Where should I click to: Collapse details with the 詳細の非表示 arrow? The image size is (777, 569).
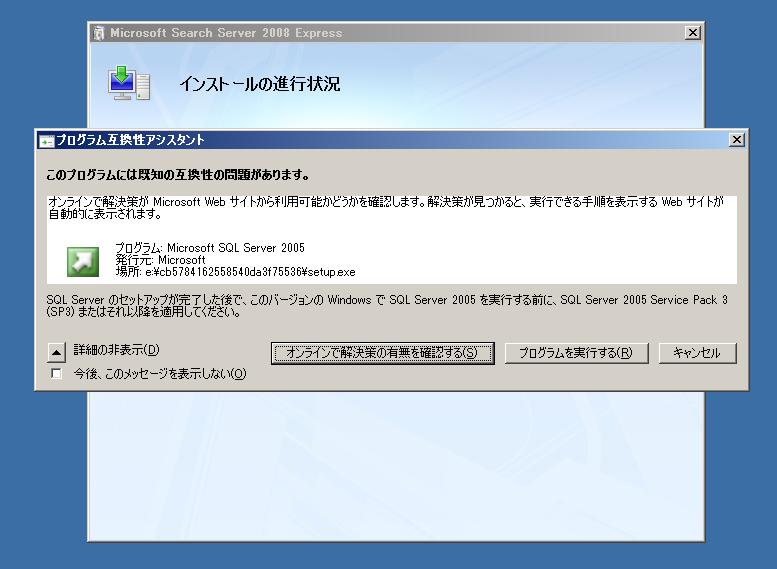coord(56,353)
